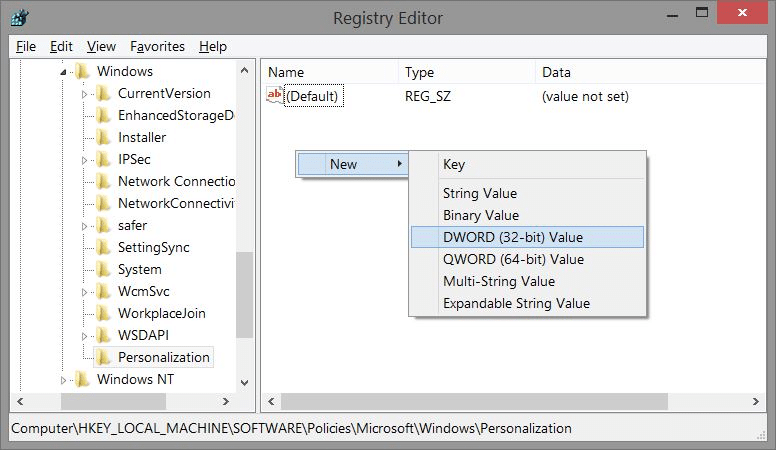This screenshot has width=776, height=450.
Task: Click the CurrentVersion folder icon
Action: 104,93
